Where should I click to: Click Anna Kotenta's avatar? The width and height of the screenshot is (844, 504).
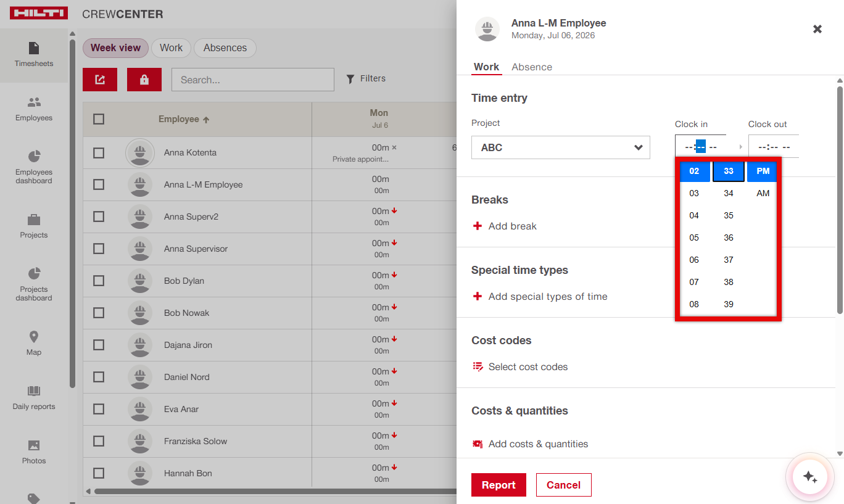click(x=140, y=152)
